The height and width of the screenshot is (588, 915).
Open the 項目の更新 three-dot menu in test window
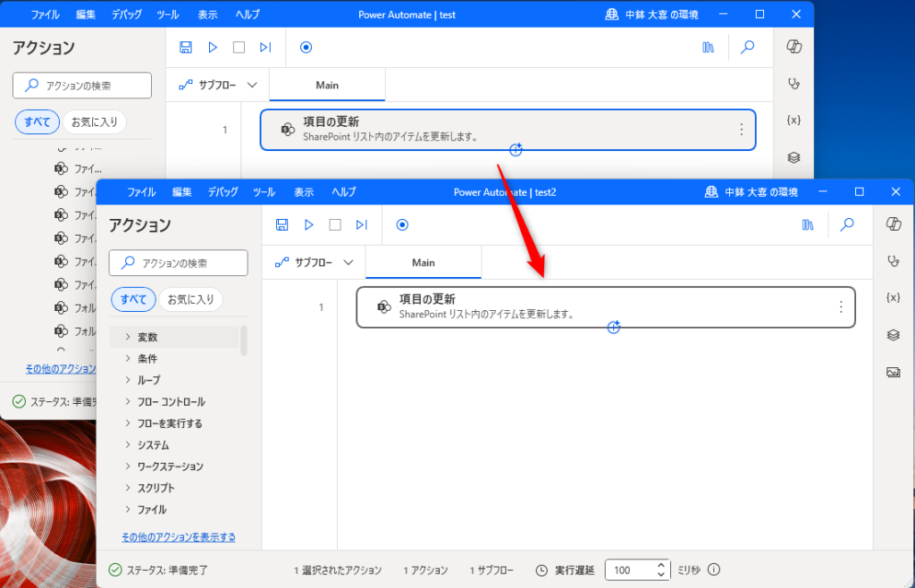coord(741,130)
